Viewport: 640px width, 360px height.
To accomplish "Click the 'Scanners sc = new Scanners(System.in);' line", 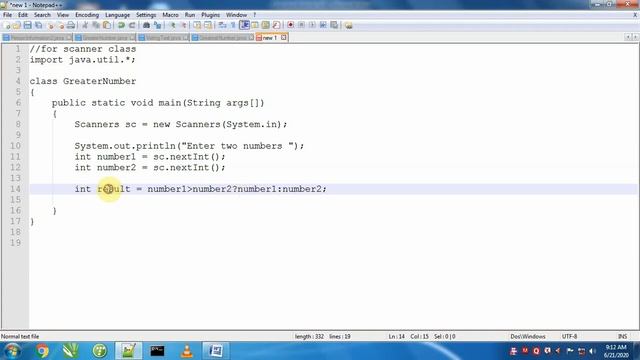I will [x=181, y=124].
